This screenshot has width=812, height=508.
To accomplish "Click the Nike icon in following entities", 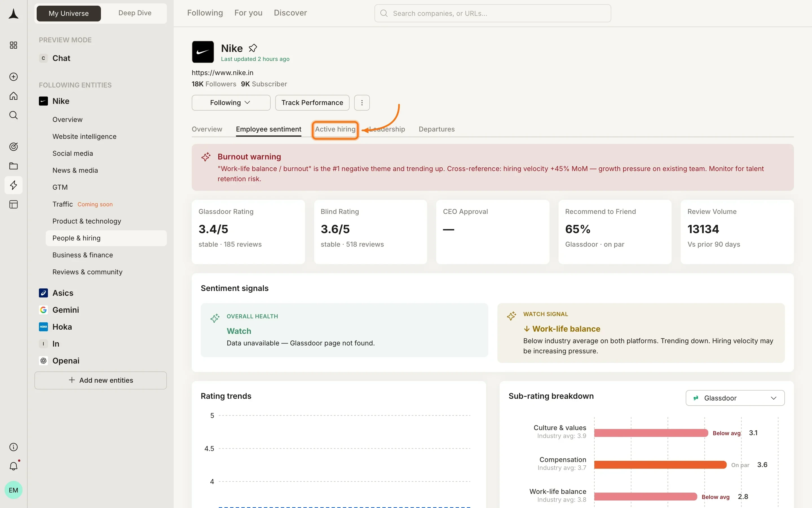I will pos(43,101).
